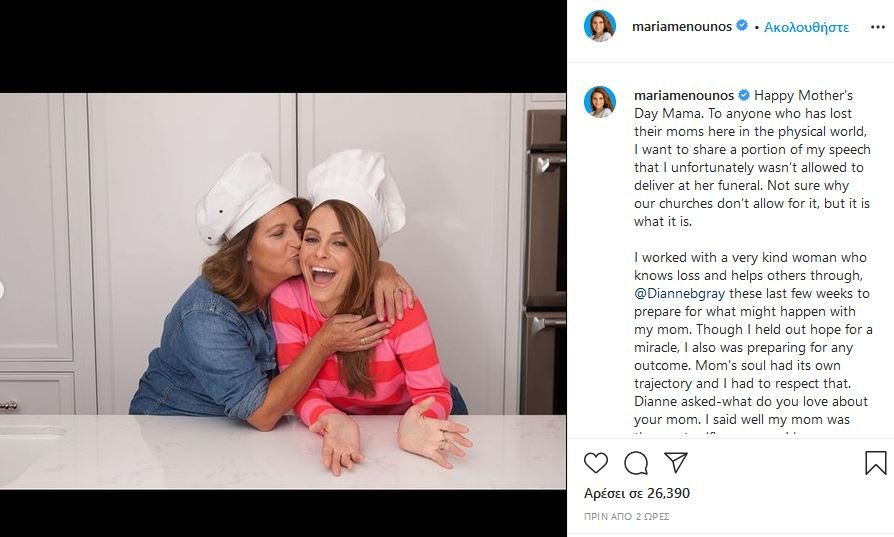The width and height of the screenshot is (894, 537).
Task: Click the photo of two women in chef hats
Action: 283,291
